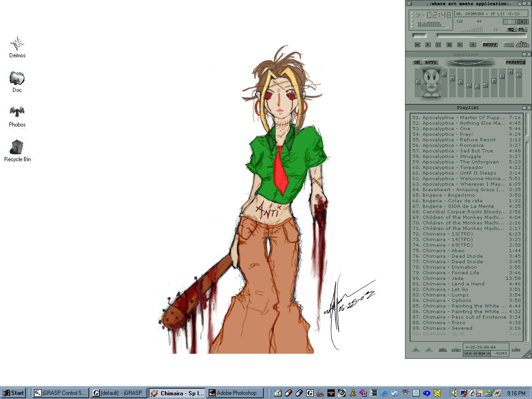Open the Phobos desktop icon
This screenshot has height=399, width=532.
[x=17, y=116]
